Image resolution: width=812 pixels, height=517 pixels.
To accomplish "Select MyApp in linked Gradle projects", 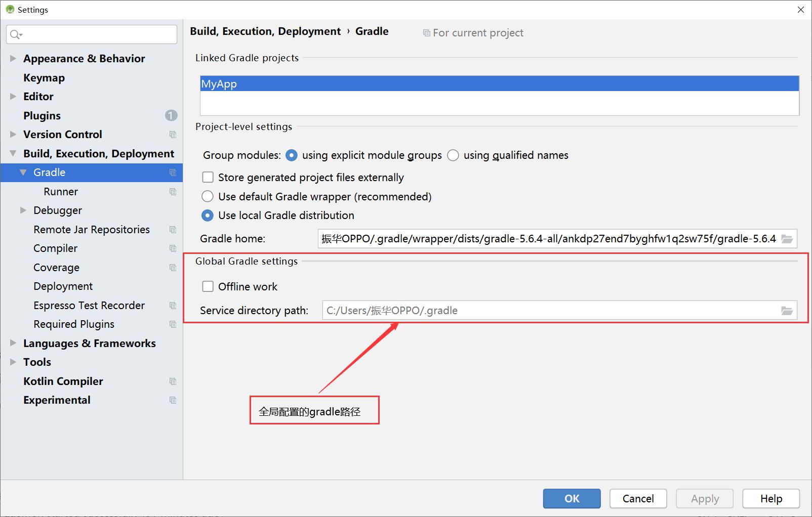I will (x=500, y=84).
